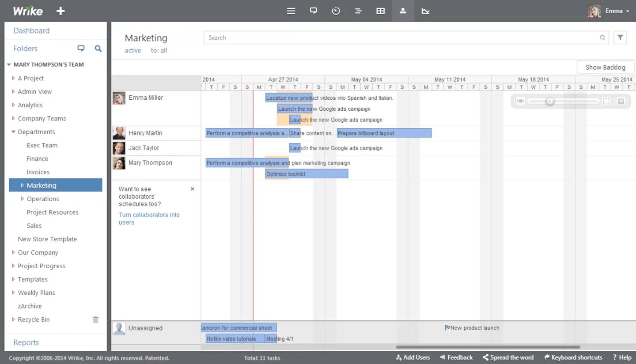Close the collaborators' schedules hint
Viewport: 636px width, 364px height.
[x=192, y=189]
